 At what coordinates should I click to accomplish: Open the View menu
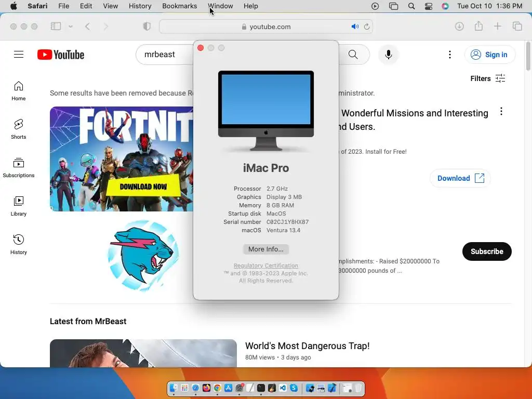coord(110,6)
